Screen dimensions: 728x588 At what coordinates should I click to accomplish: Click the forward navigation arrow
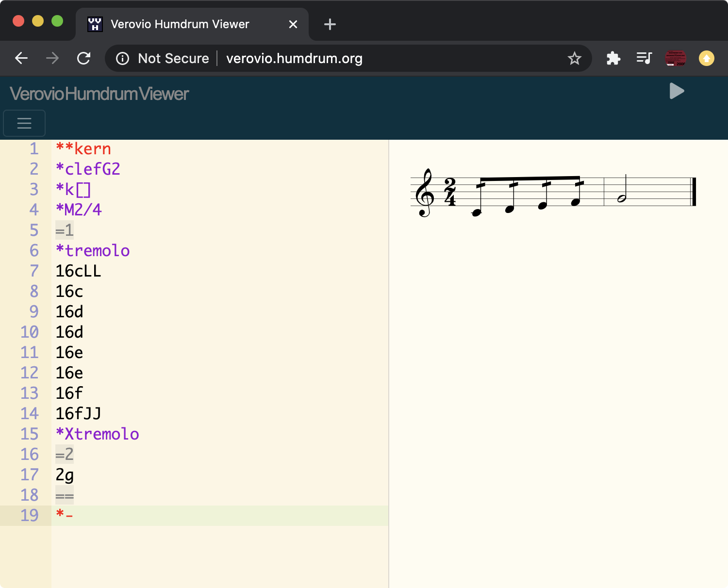[52, 58]
